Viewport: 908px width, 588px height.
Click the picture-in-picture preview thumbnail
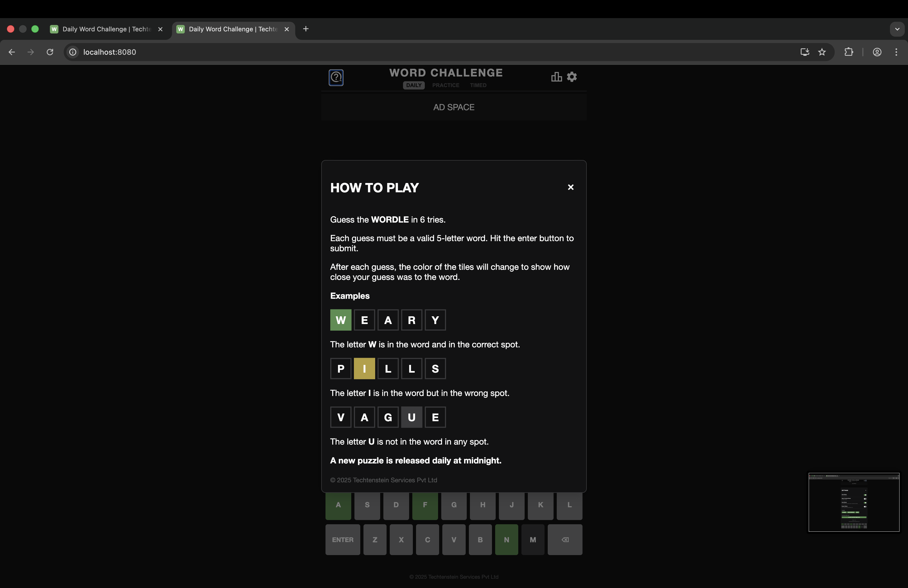(854, 502)
